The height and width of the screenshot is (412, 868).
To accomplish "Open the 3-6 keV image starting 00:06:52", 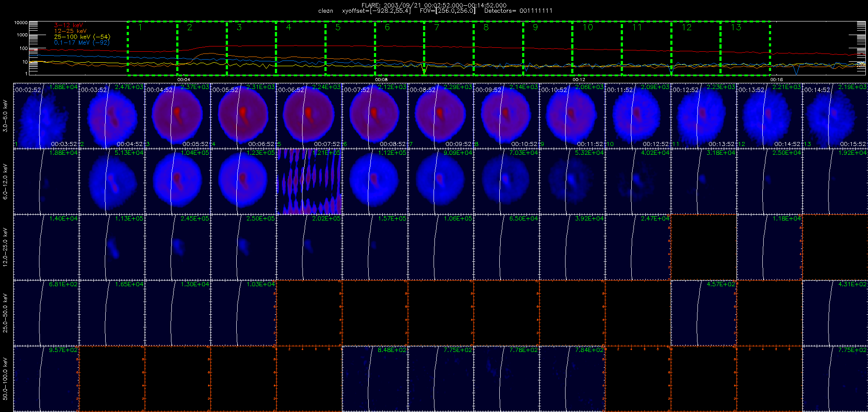I will click(x=309, y=115).
